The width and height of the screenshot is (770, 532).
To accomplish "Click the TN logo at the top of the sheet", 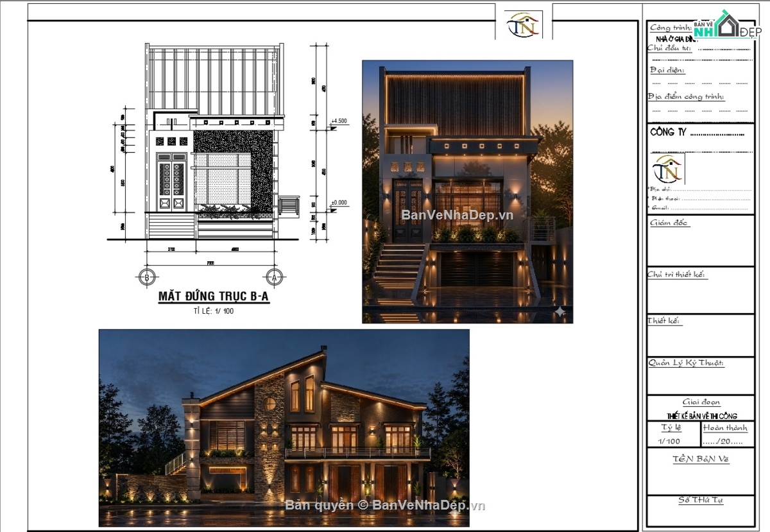I will coord(524,24).
